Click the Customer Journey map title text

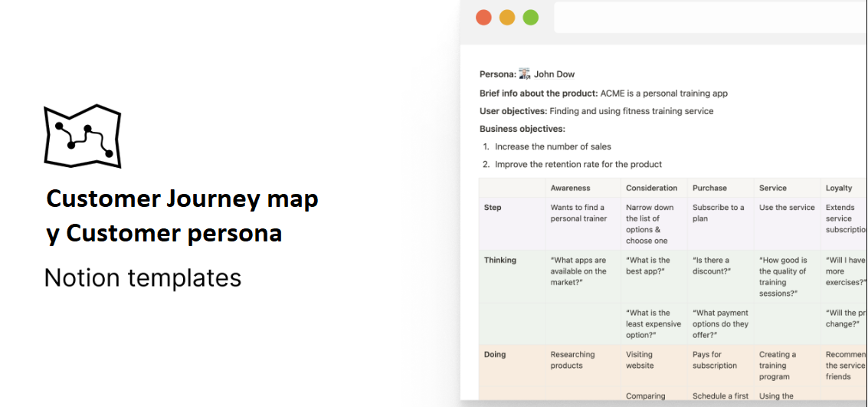click(182, 199)
